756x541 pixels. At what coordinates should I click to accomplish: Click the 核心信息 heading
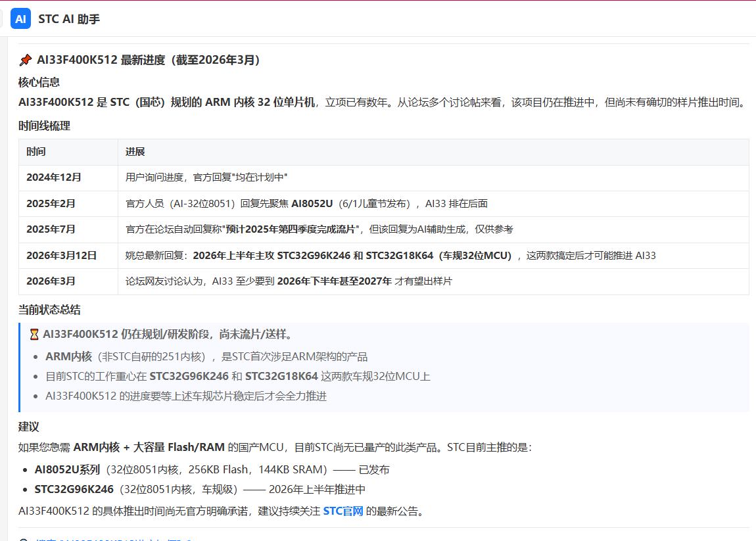pyautogui.click(x=39, y=82)
